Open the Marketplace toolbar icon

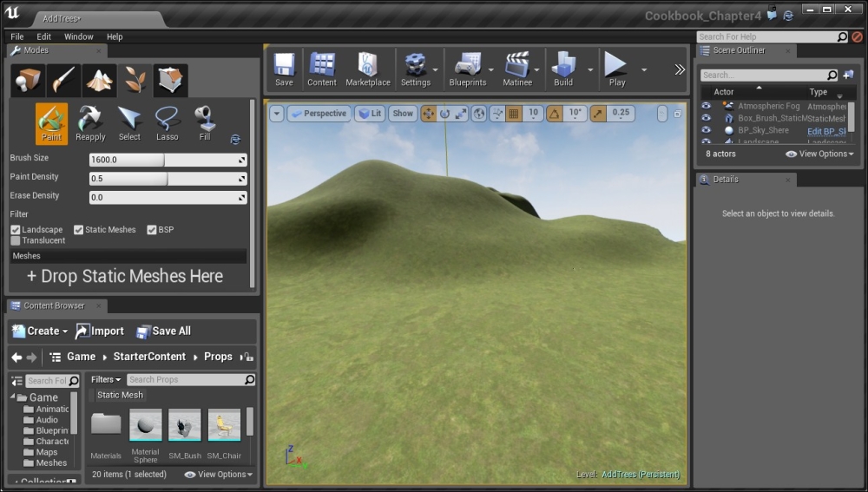[x=368, y=69]
